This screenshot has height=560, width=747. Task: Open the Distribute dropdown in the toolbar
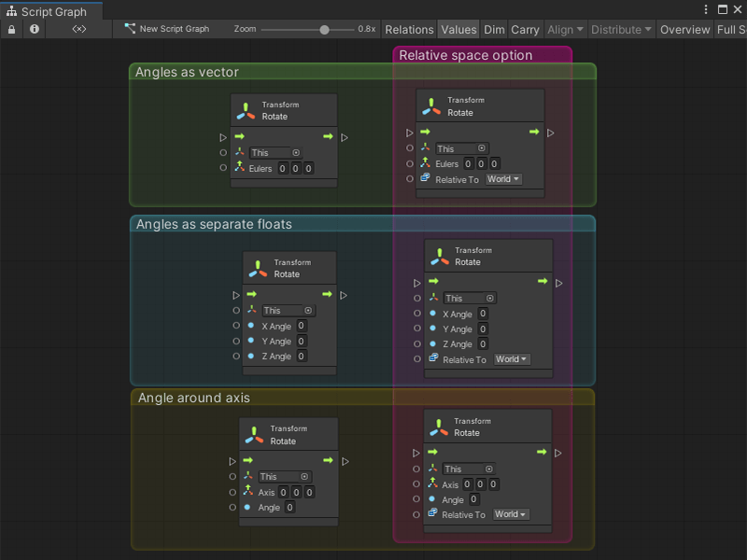[x=620, y=29]
